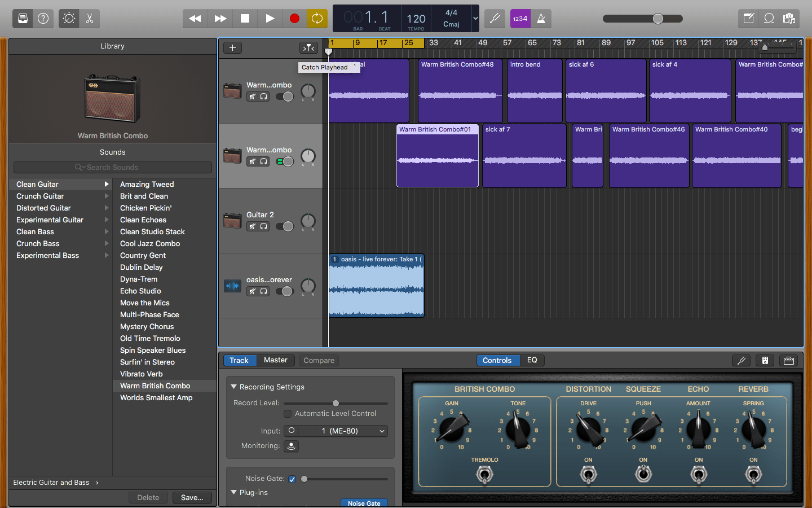
Task: Open the Scissors editor button
Action: (90, 19)
